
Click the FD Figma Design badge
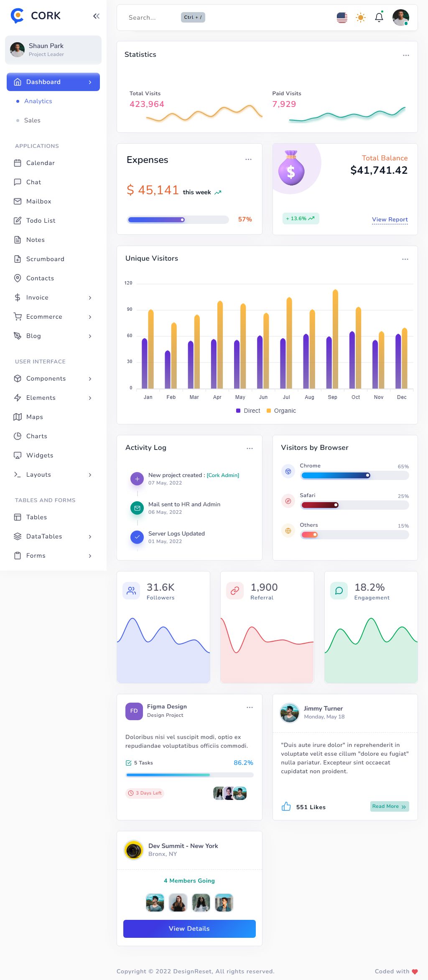(x=134, y=711)
